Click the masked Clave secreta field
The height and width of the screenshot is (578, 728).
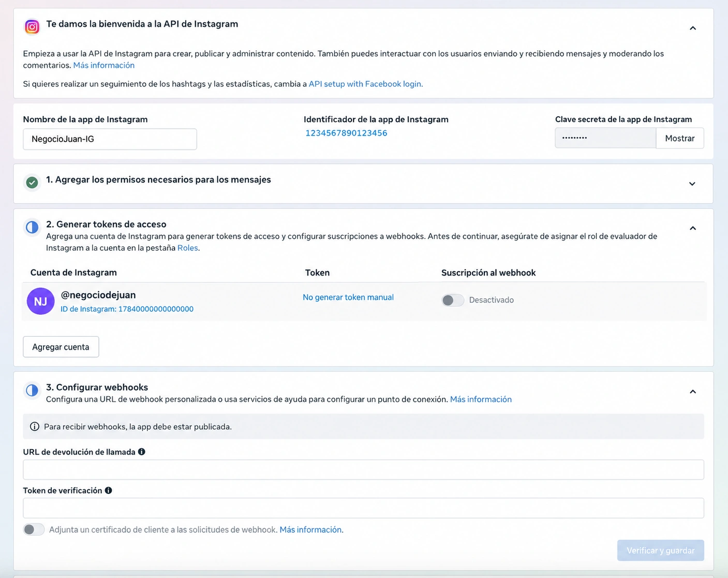605,138
